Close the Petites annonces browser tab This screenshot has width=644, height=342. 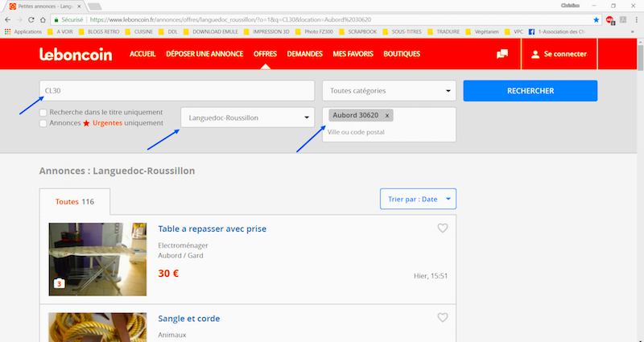[79, 6]
